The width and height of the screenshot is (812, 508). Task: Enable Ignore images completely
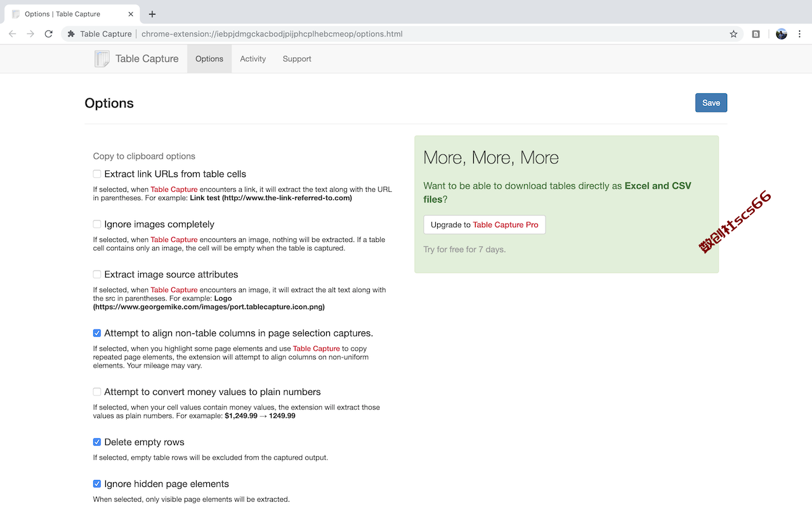tap(97, 224)
